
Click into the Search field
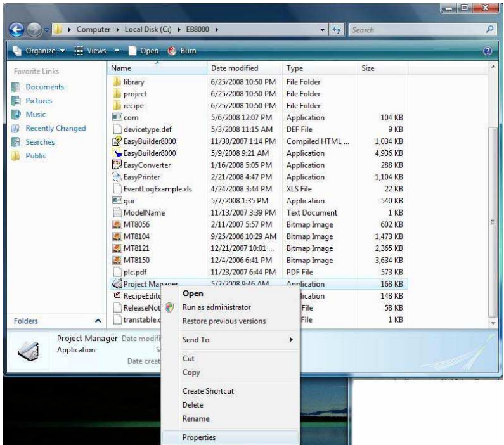pos(417,30)
